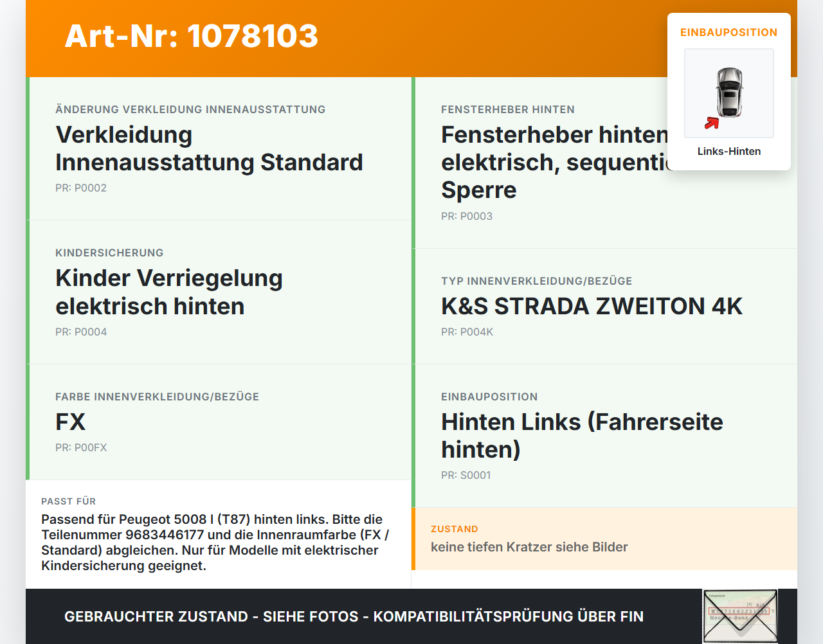This screenshot has width=823, height=644.
Task: Select the PR: P0004 code
Action: (81, 332)
